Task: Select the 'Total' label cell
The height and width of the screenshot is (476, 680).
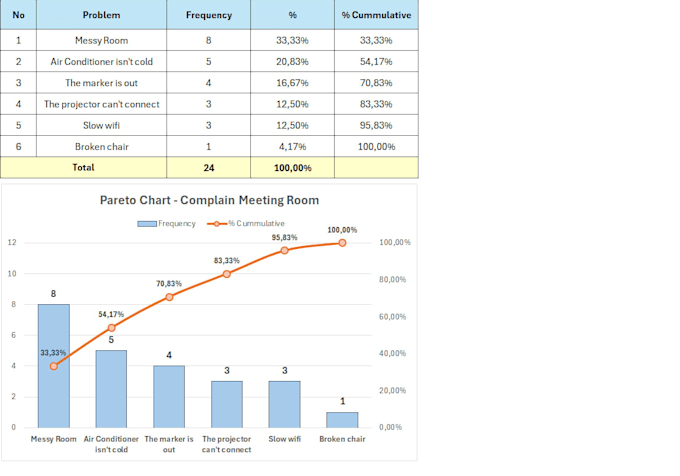Action: point(83,167)
